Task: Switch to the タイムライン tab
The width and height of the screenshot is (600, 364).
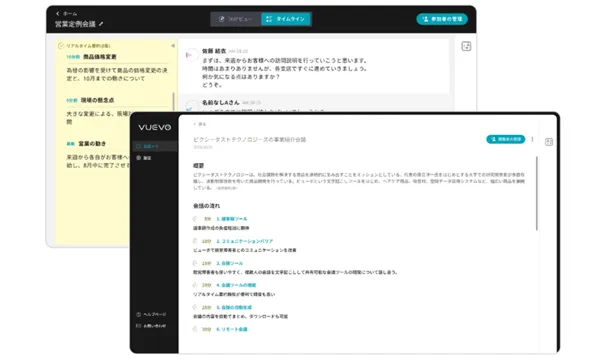Action: point(286,19)
